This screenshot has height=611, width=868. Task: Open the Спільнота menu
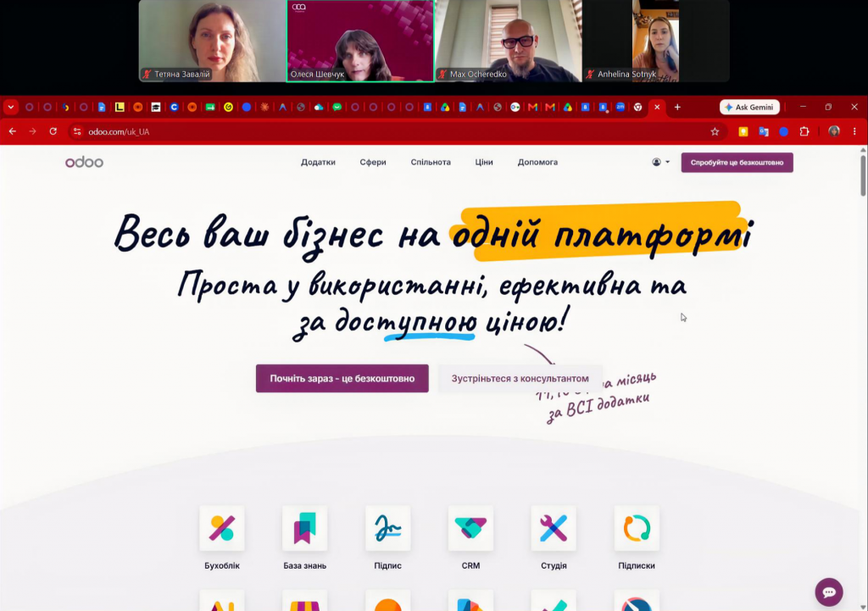click(x=431, y=162)
